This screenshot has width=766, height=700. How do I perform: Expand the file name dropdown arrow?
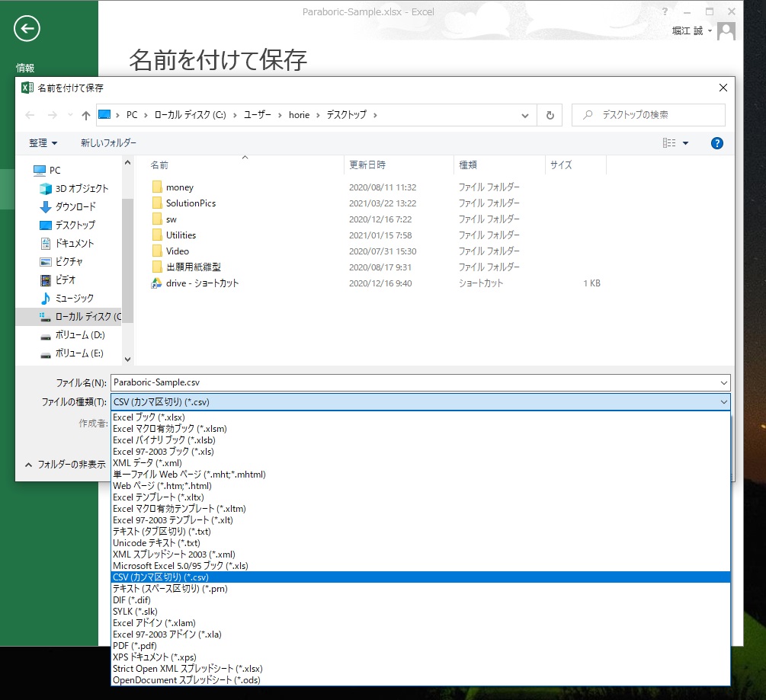tap(723, 382)
